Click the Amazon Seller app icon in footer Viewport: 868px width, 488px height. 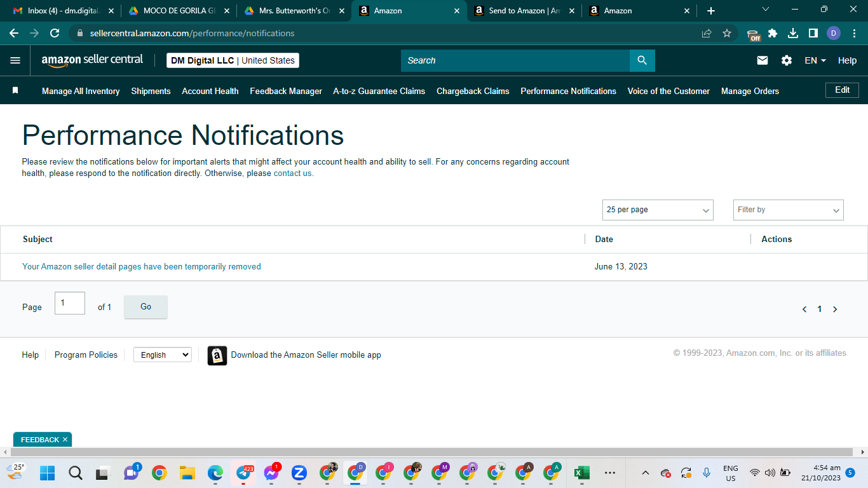pos(217,355)
